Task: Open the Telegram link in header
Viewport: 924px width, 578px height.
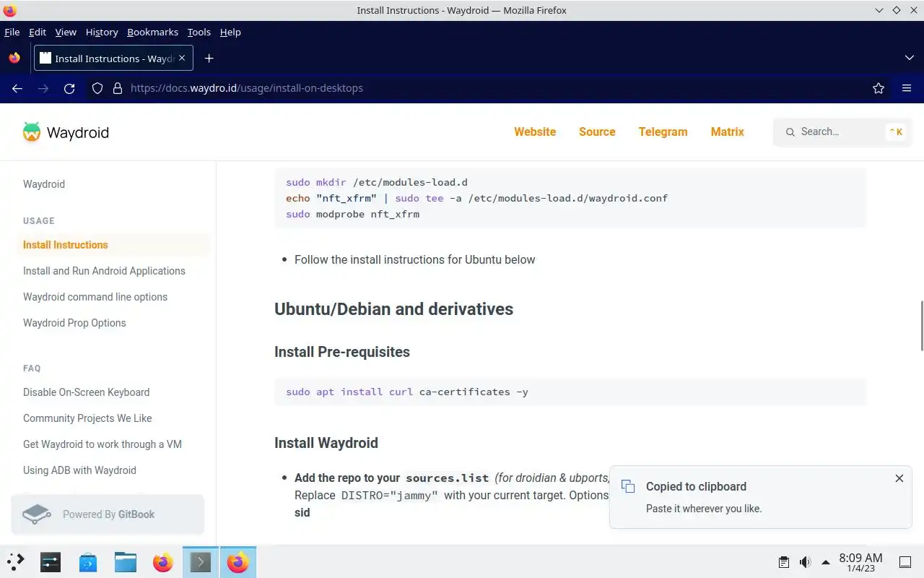Action: (663, 131)
